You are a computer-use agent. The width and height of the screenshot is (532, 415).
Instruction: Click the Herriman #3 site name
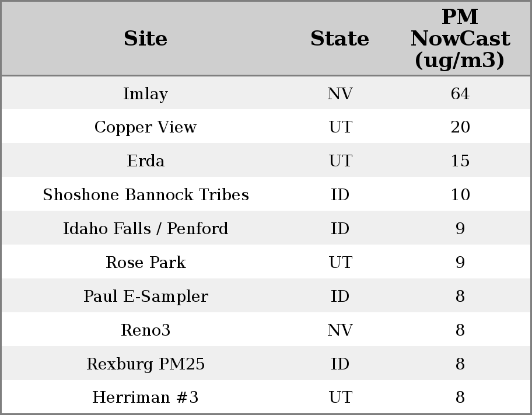coord(146,397)
